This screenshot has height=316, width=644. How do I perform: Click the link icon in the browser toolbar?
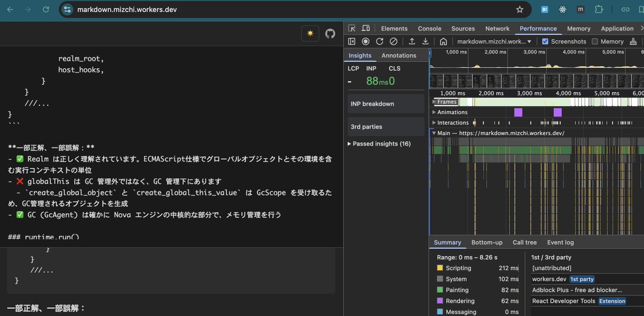click(625, 10)
